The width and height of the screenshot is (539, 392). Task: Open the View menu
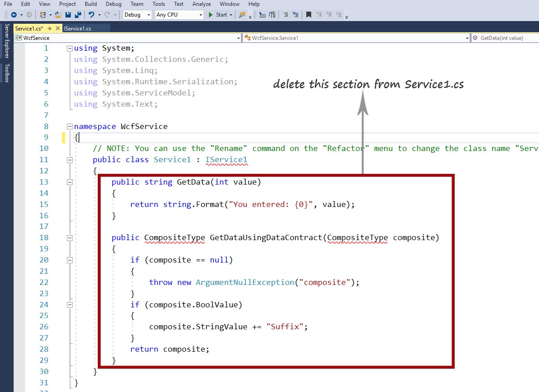[44, 4]
